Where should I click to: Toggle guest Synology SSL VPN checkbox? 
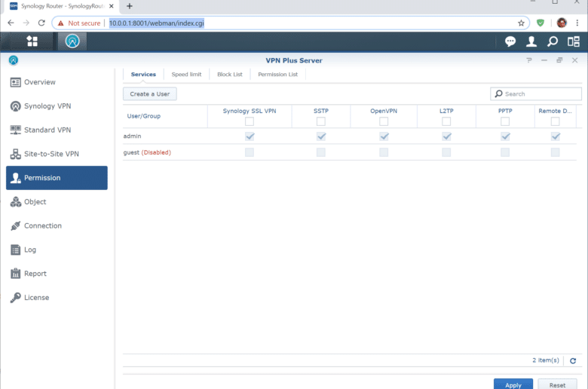250,152
